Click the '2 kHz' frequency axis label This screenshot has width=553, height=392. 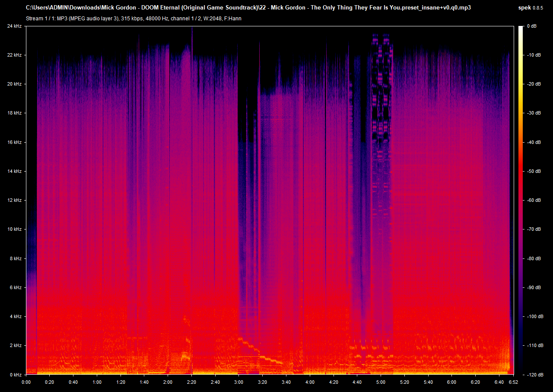coord(16,346)
